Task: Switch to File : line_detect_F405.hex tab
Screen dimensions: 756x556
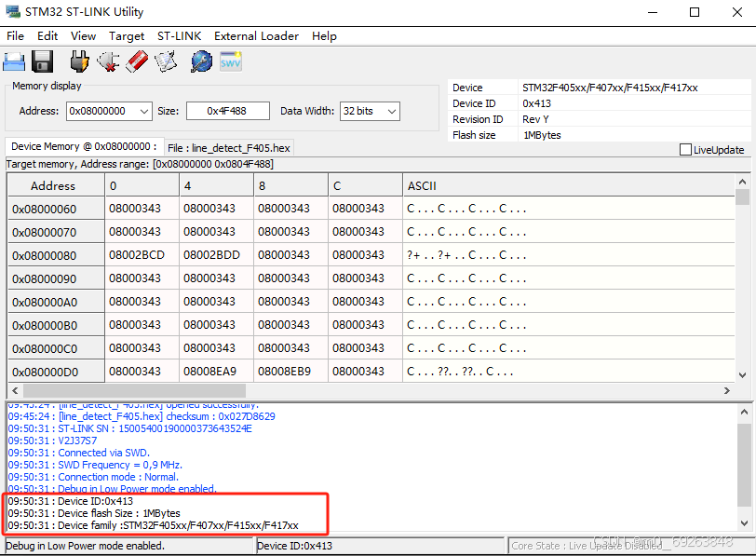Action: click(228, 148)
